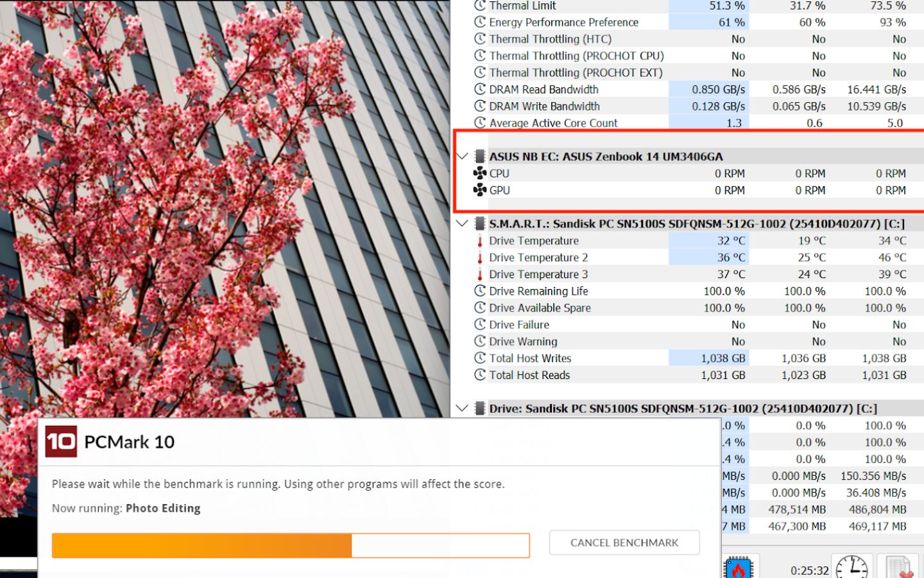Viewport: 924px width, 578px height.
Task: Select the ASUS Zenbook 14 UM3406GA header row
Action: (x=606, y=157)
